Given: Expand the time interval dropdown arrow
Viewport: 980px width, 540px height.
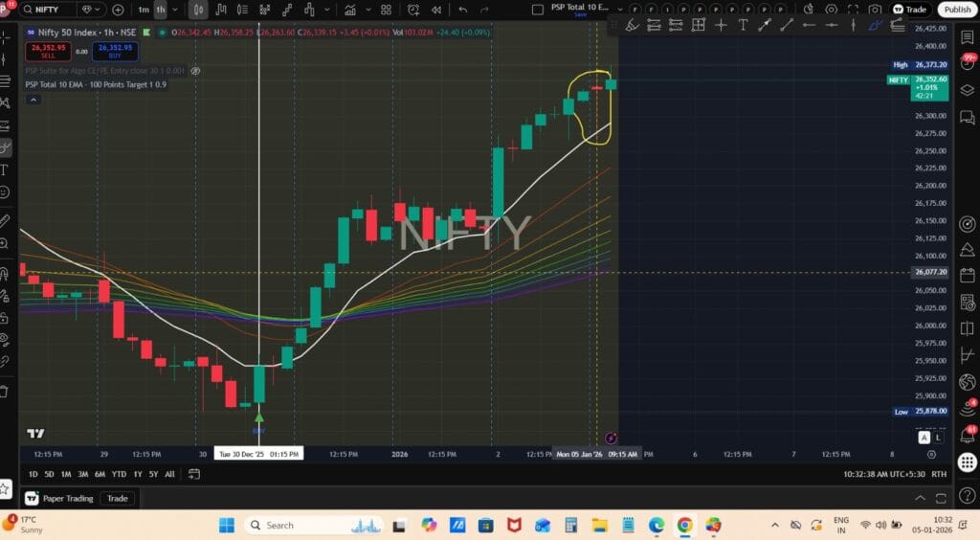Looking at the screenshot, I should coord(176,10).
